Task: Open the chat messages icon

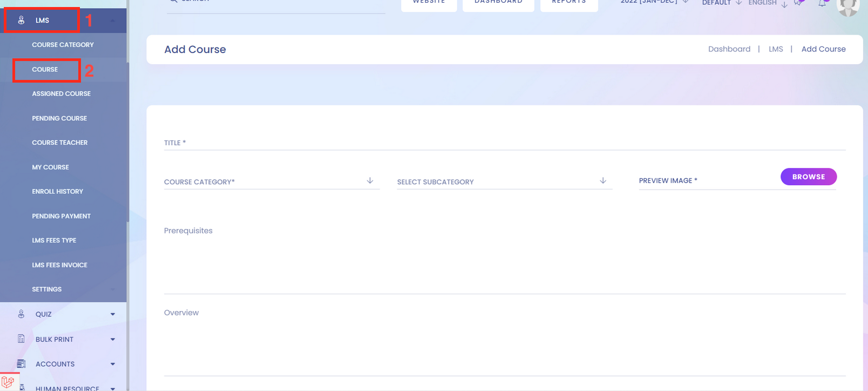Action: (798, 3)
